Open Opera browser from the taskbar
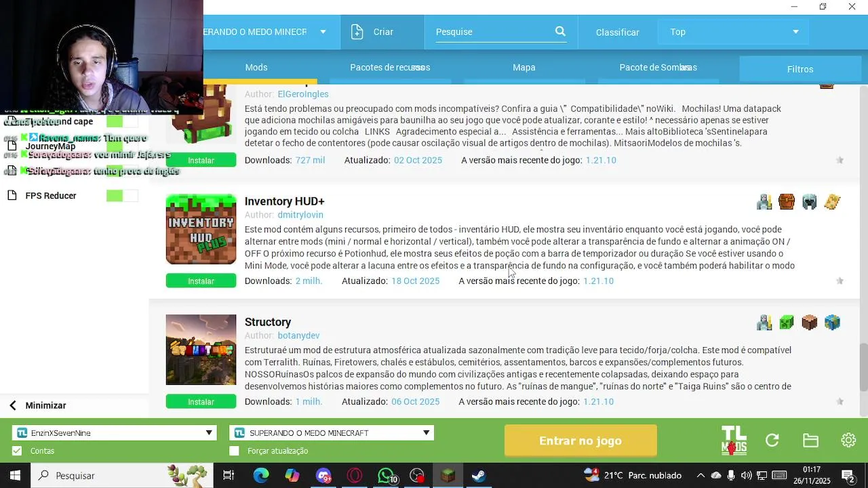The width and height of the screenshot is (868, 488). (355, 476)
